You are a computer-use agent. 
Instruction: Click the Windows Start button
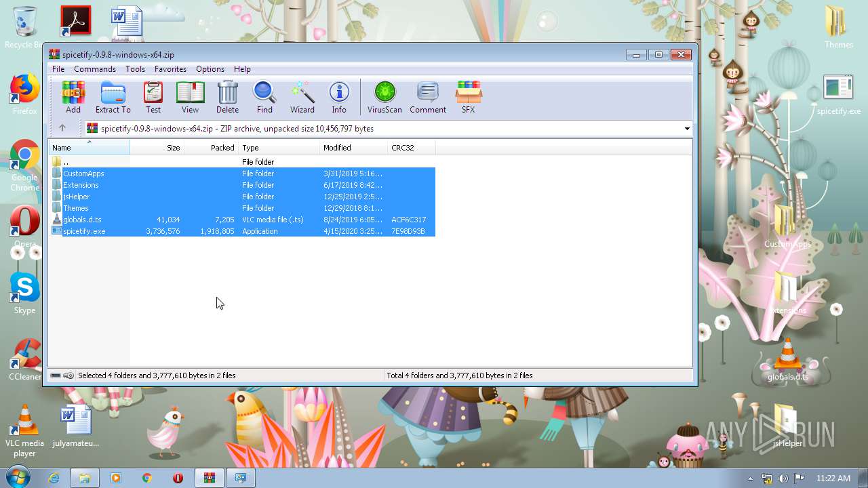click(18, 477)
